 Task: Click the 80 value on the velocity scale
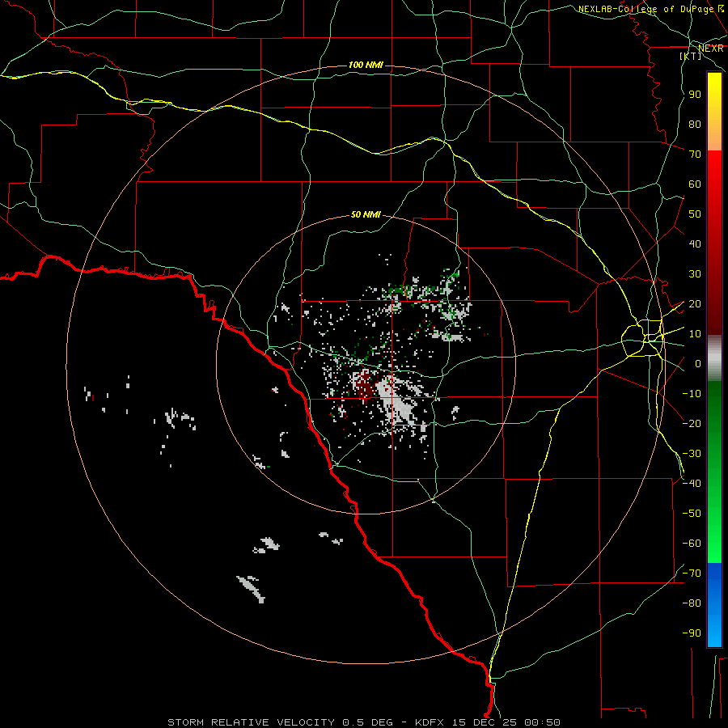695,125
